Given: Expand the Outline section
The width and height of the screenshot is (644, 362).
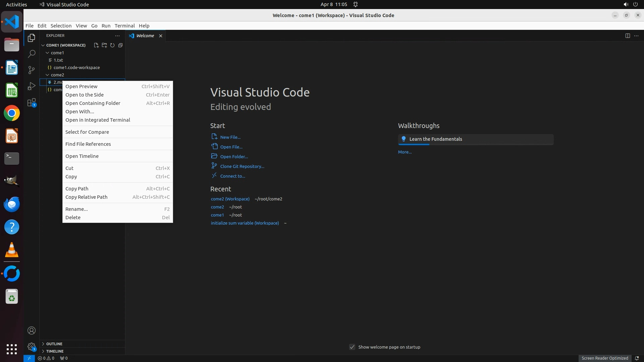Looking at the screenshot, I should pyautogui.click(x=54, y=344).
